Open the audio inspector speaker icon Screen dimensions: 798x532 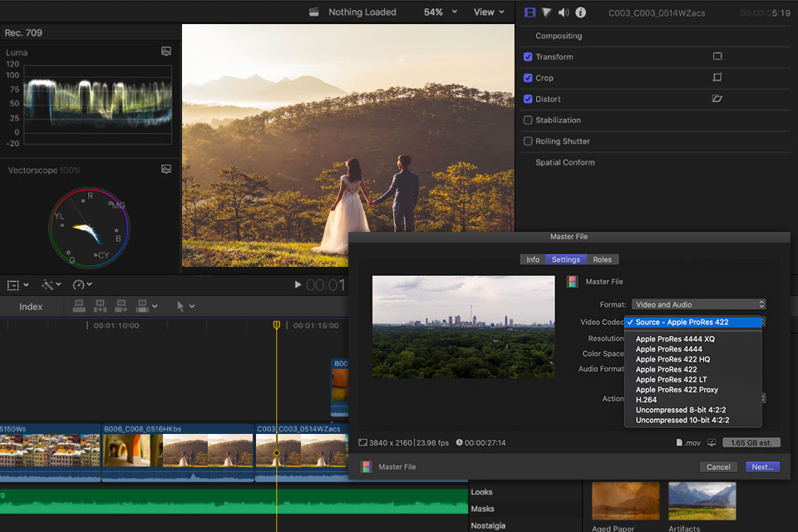(x=564, y=12)
